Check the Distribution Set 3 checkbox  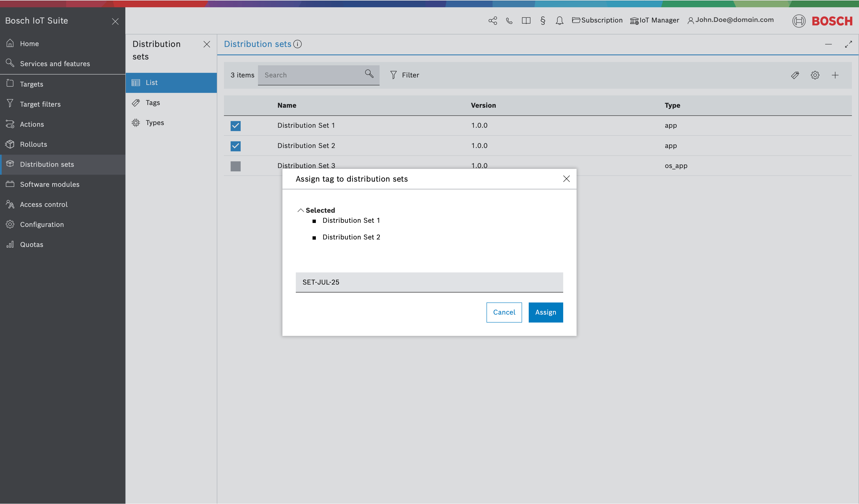pos(236,166)
